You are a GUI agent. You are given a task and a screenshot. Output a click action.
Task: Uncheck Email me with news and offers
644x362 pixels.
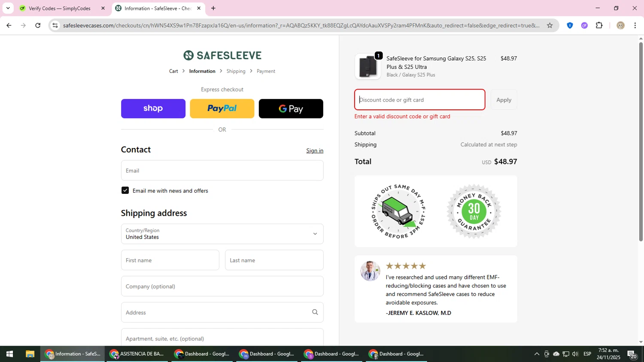125,190
